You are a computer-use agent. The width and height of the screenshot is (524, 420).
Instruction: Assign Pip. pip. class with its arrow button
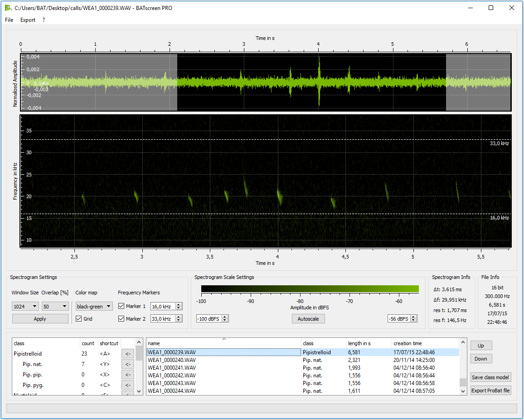[x=128, y=375]
